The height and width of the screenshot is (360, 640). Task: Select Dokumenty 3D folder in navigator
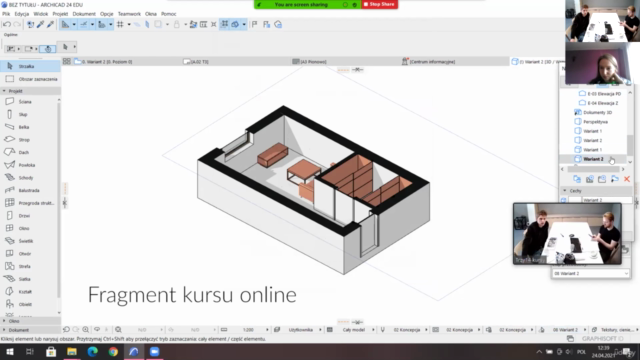[x=598, y=112]
